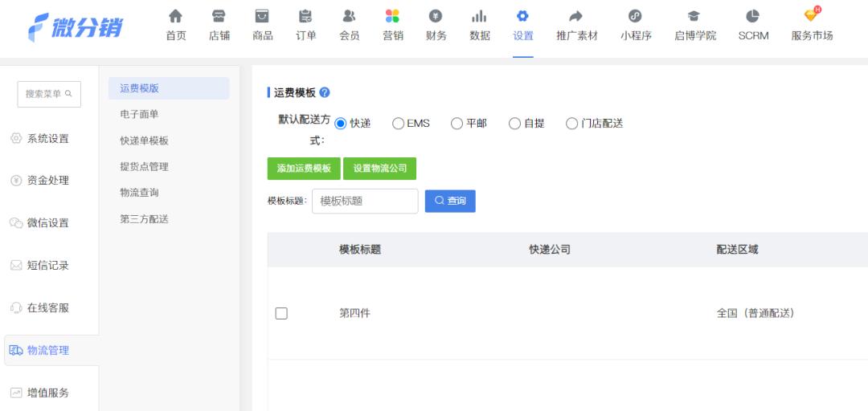Select the 门店配送 radio button

[x=572, y=124]
